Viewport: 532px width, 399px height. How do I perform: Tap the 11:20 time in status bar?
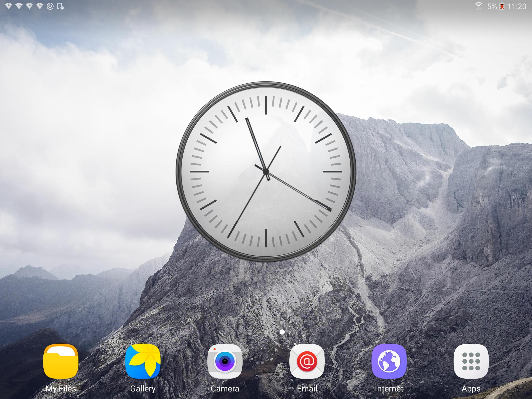pyautogui.click(x=517, y=6)
